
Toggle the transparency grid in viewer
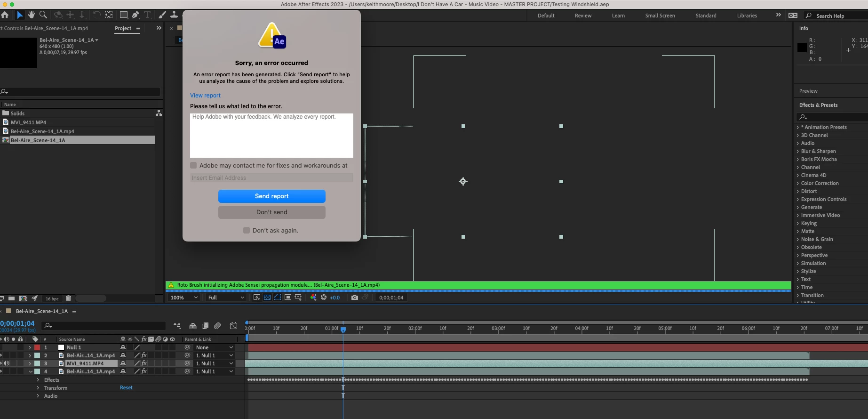pos(267,298)
